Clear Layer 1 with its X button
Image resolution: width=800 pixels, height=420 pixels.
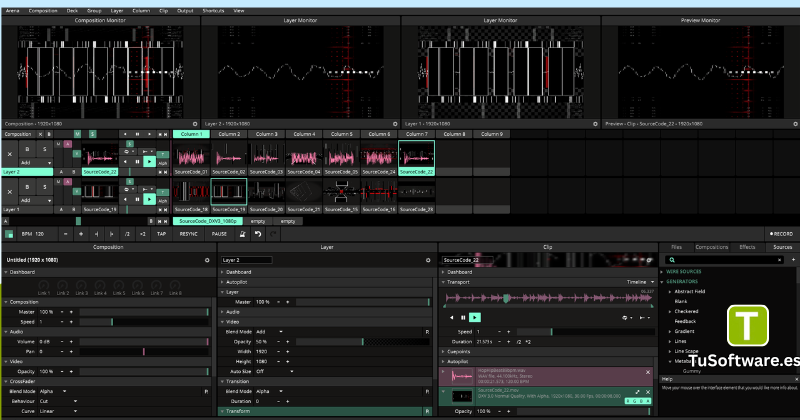[10, 192]
